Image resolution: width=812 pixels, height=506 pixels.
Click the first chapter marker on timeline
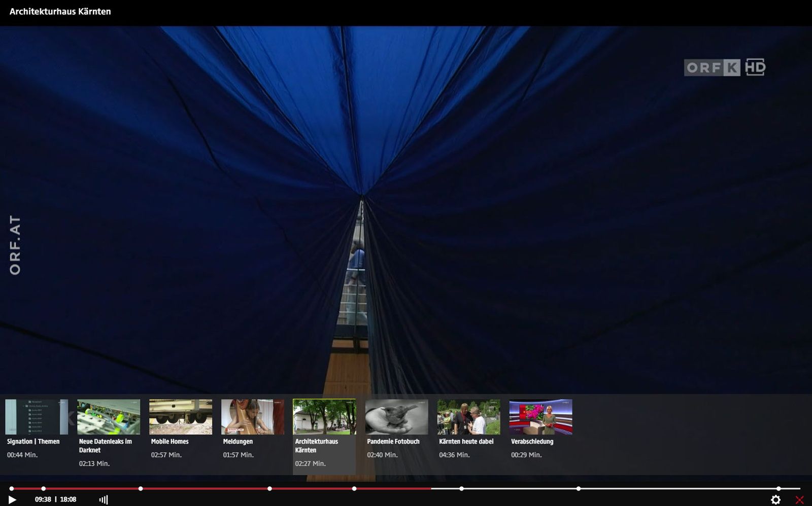coord(11,489)
